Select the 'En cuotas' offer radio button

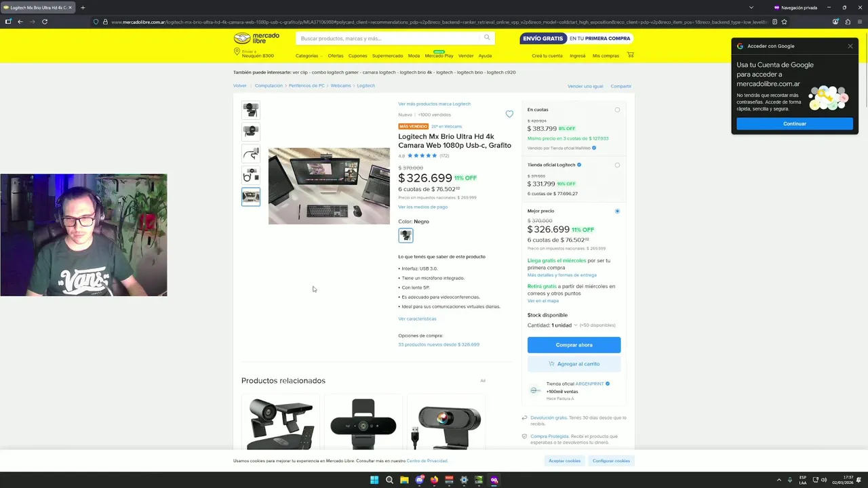point(617,110)
